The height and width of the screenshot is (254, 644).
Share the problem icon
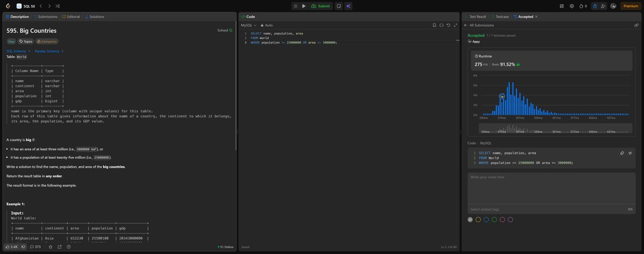pyautogui.click(x=60, y=247)
